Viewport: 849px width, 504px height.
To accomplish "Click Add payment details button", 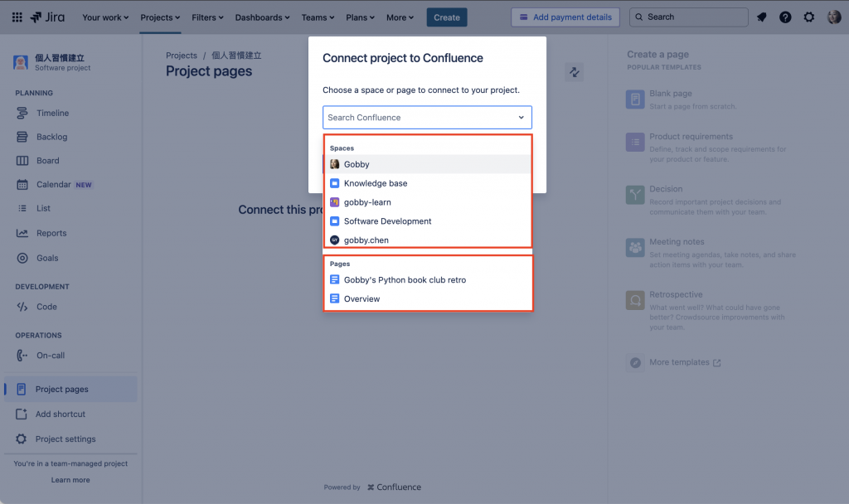I will click(x=565, y=17).
